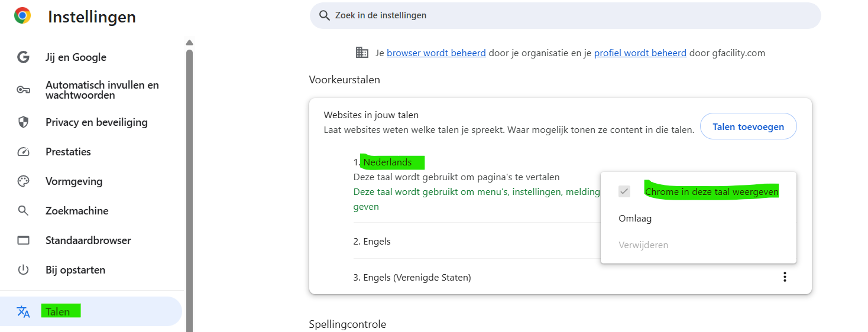Go to Standaardbrowser settings
The height and width of the screenshot is (332, 868).
[88, 240]
